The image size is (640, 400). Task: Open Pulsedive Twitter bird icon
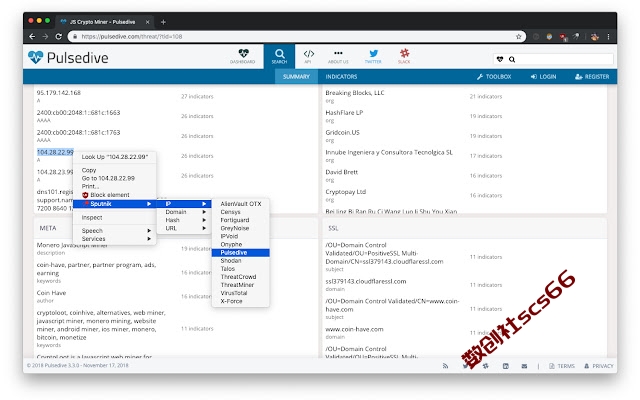tap(373, 53)
